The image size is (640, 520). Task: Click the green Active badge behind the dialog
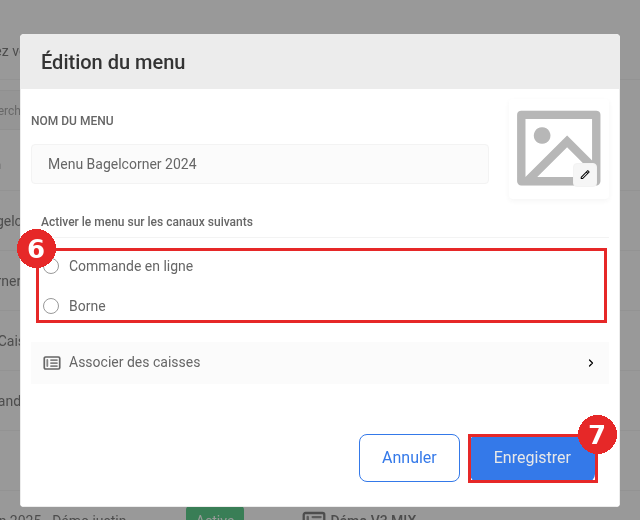point(215,514)
